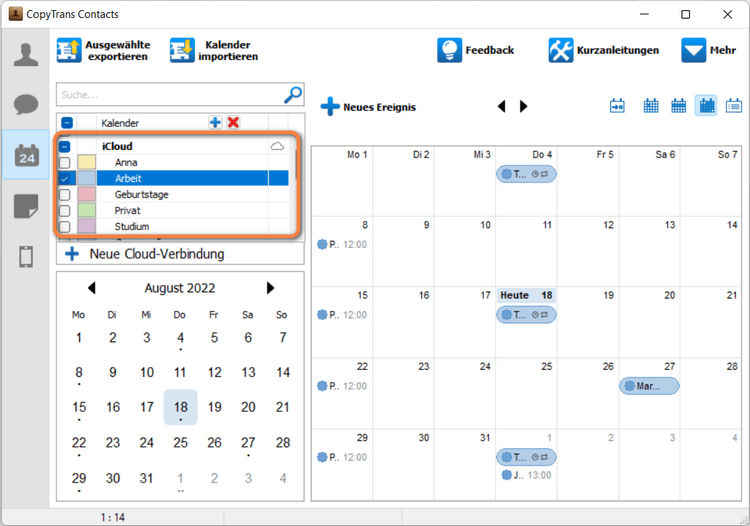Switch to the second calendar-grid view icon
This screenshot has width=750, height=526.
pyautogui.click(x=678, y=106)
